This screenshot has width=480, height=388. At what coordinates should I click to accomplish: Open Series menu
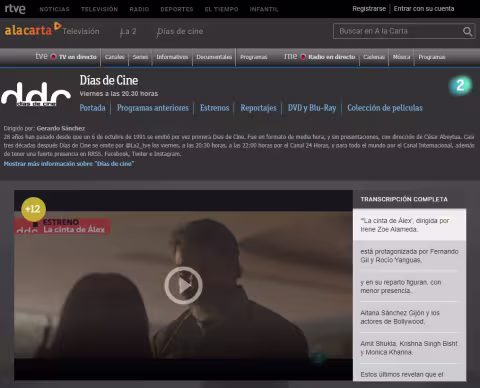pyautogui.click(x=140, y=57)
